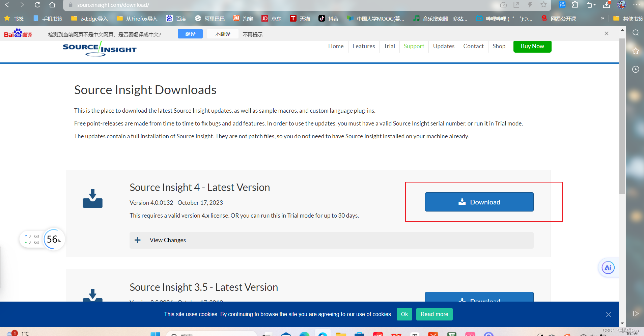Open the sidebar search magnifier icon
The height and width of the screenshot is (336, 644).
(636, 33)
